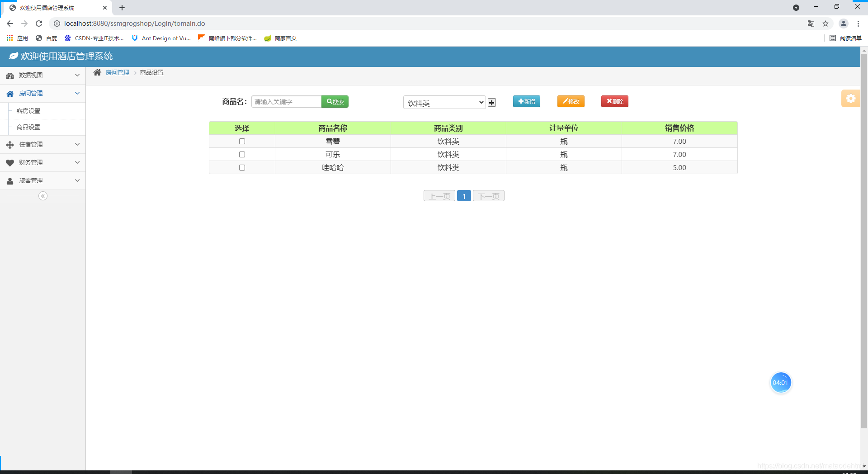
Task: Click the home icon in breadcrumb
Action: tap(97, 72)
